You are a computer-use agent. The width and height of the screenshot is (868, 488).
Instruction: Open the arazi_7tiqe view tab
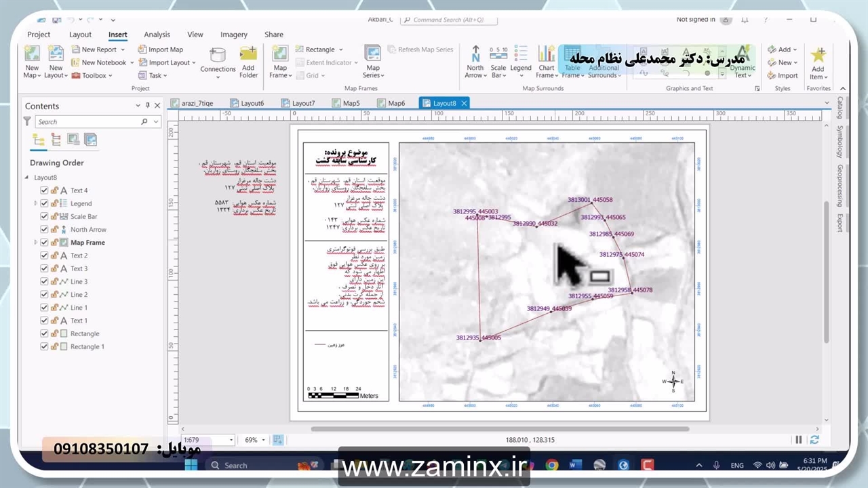(x=192, y=103)
